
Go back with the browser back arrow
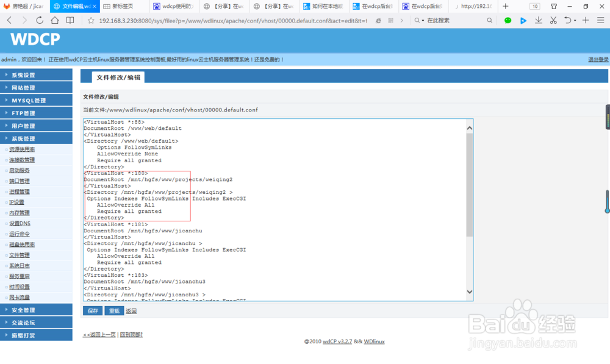(x=9, y=20)
